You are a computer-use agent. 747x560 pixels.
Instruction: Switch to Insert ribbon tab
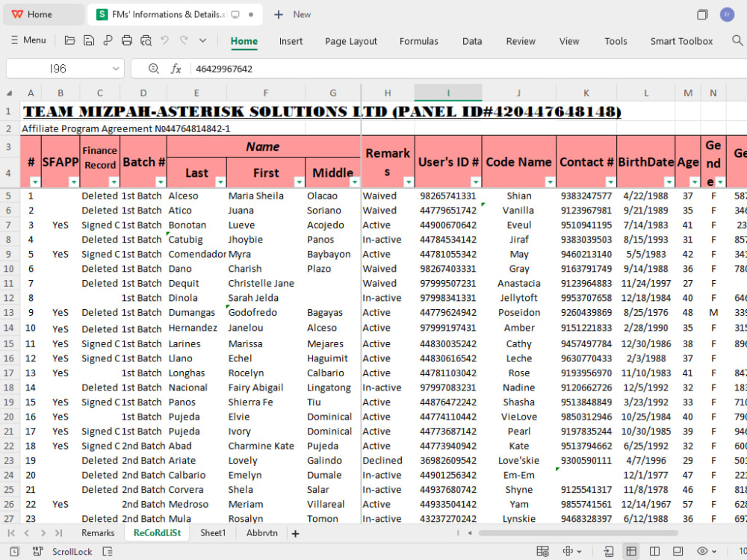coord(291,41)
